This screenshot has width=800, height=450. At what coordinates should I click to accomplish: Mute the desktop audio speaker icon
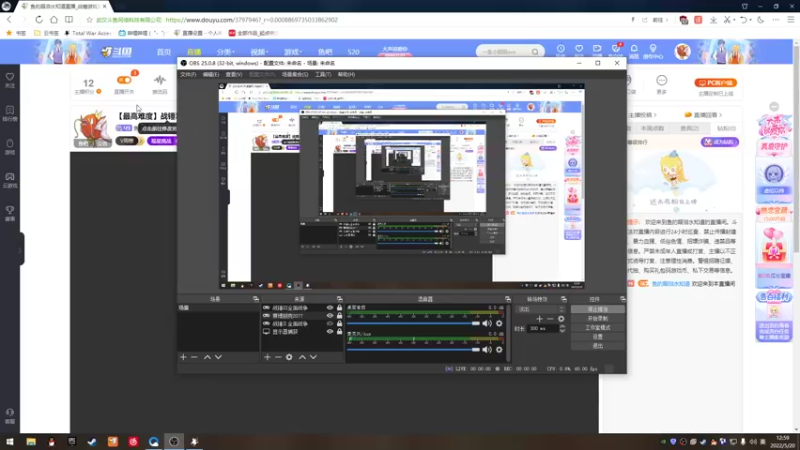click(487, 323)
